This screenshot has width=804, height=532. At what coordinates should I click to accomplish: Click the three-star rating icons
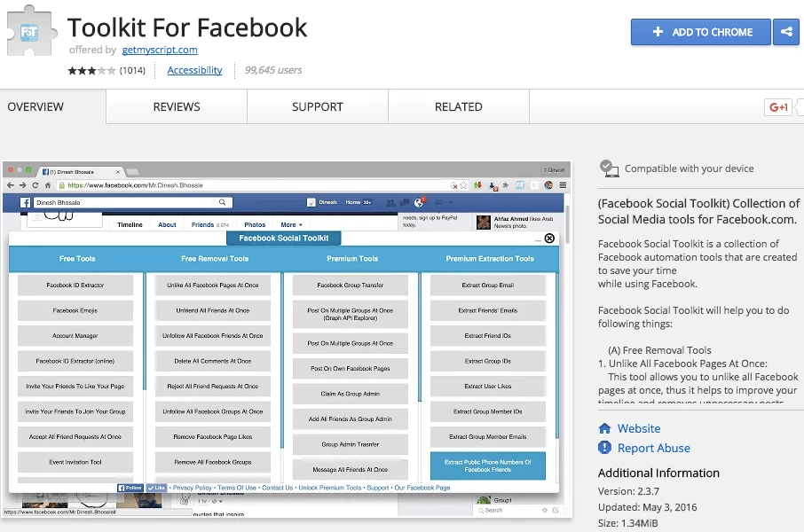[92, 70]
